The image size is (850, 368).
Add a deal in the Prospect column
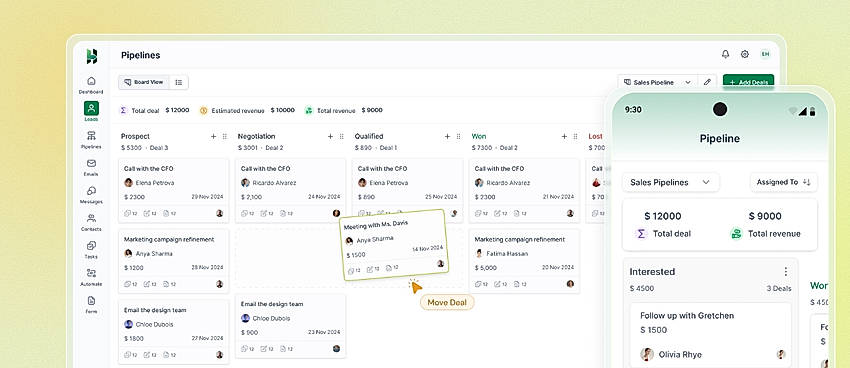click(x=213, y=137)
